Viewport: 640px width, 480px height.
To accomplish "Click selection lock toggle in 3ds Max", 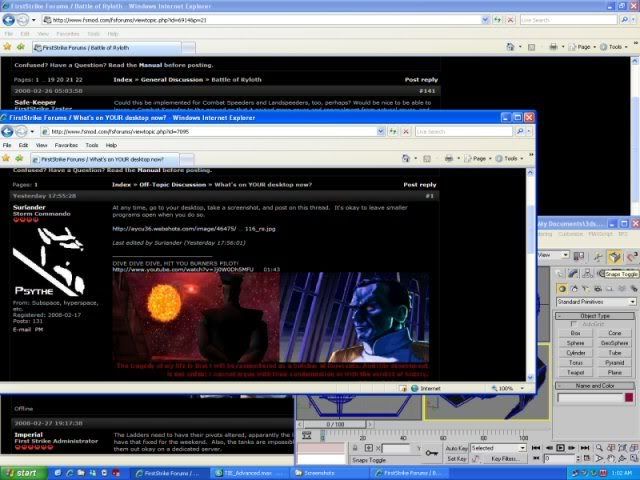I will (355, 448).
